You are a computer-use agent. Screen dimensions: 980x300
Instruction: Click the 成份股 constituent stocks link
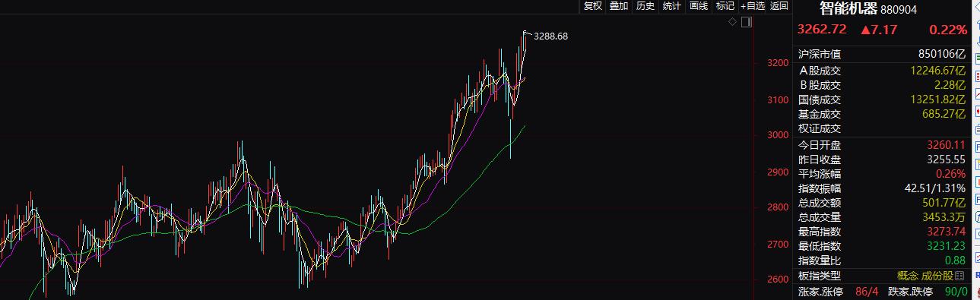939,276
